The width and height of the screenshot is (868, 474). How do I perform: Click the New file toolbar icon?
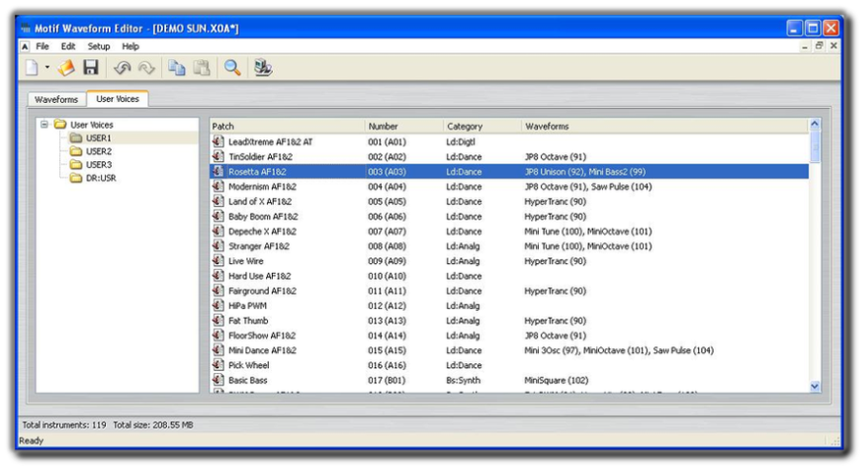32,67
